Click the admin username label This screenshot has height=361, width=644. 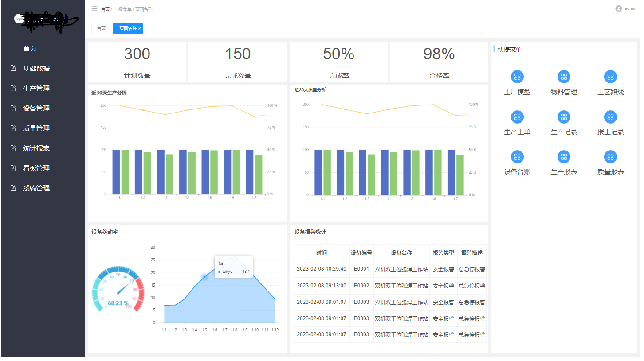630,8
